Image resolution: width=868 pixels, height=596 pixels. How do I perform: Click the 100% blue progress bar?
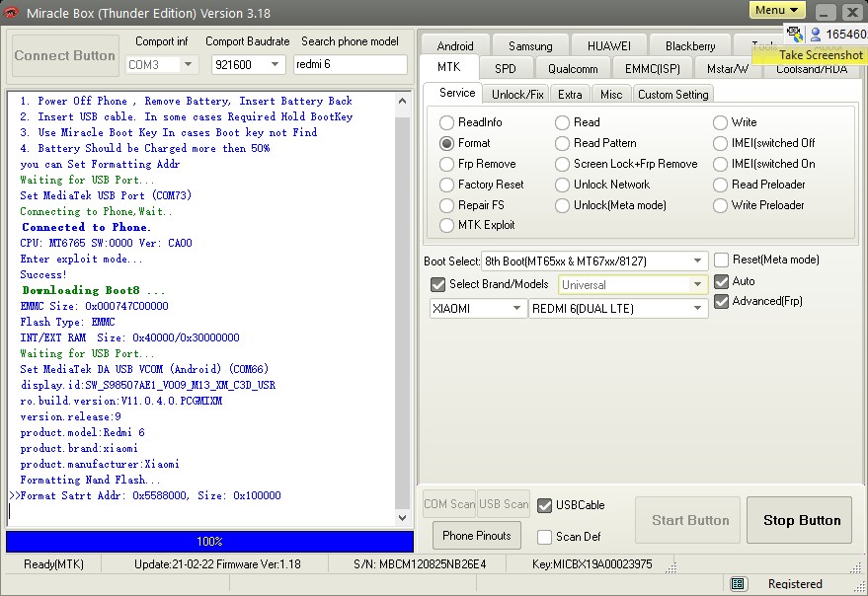point(209,541)
